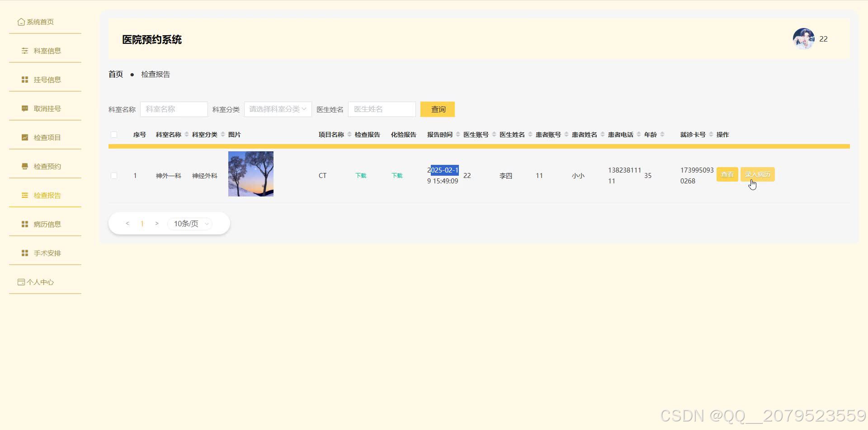Click 首页 in the breadcrumb

115,74
